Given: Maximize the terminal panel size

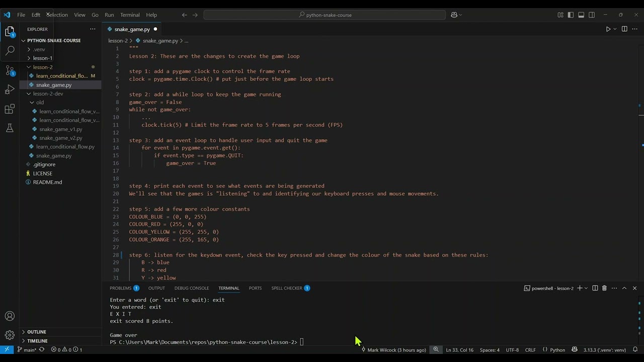Looking at the screenshot, I should [624, 288].
